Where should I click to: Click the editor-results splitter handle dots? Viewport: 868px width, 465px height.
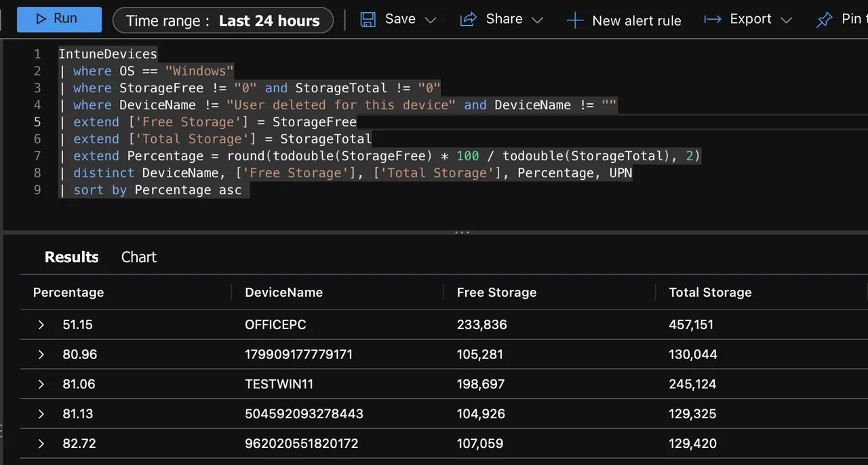(x=462, y=232)
